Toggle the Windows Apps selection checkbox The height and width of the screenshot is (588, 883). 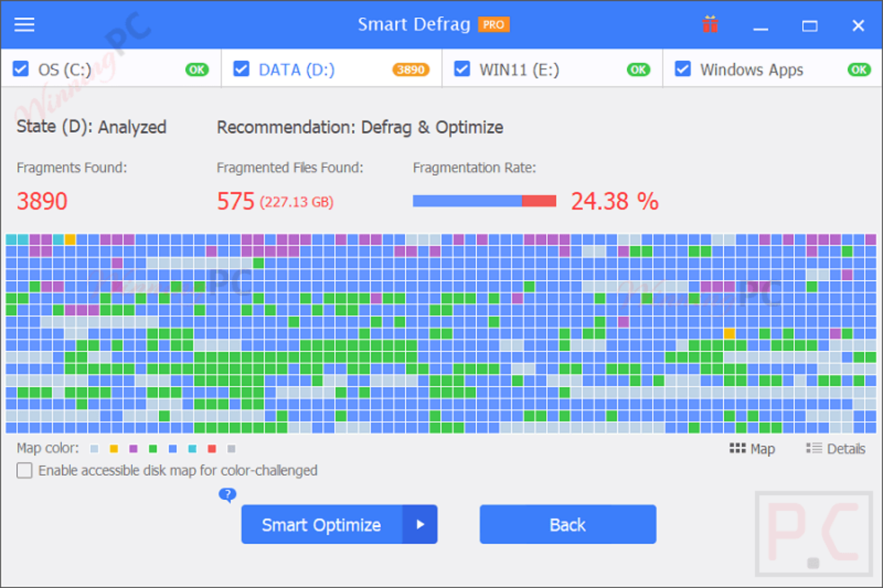(x=682, y=68)
